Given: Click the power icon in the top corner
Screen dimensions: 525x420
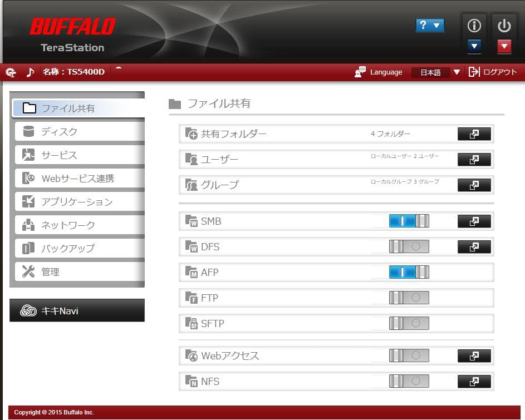Looking at the screenshot, I should (504, 26).
